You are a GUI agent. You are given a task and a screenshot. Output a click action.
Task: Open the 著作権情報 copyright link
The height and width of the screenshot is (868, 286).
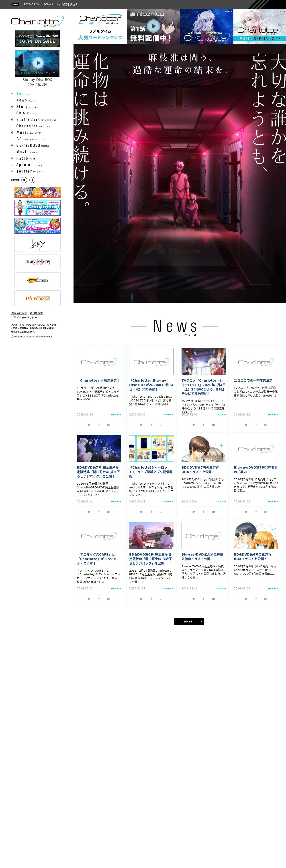pyautogui.click(x=36, y=313)
